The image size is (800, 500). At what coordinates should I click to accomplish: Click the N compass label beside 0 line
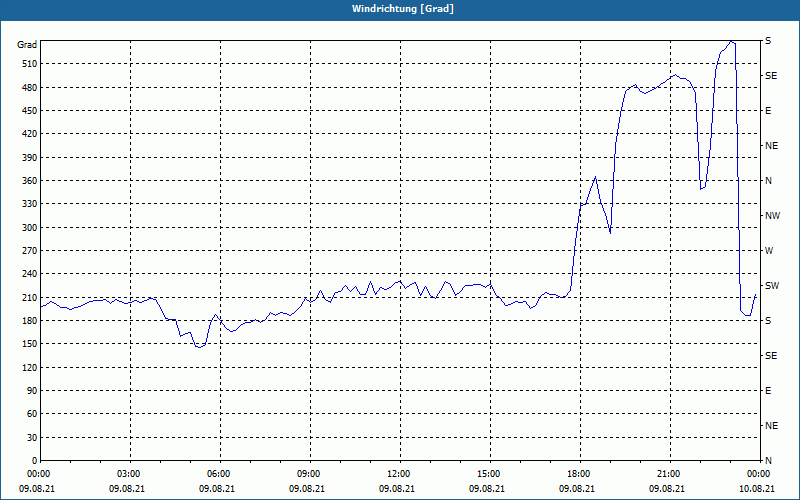tap(769, 461)
